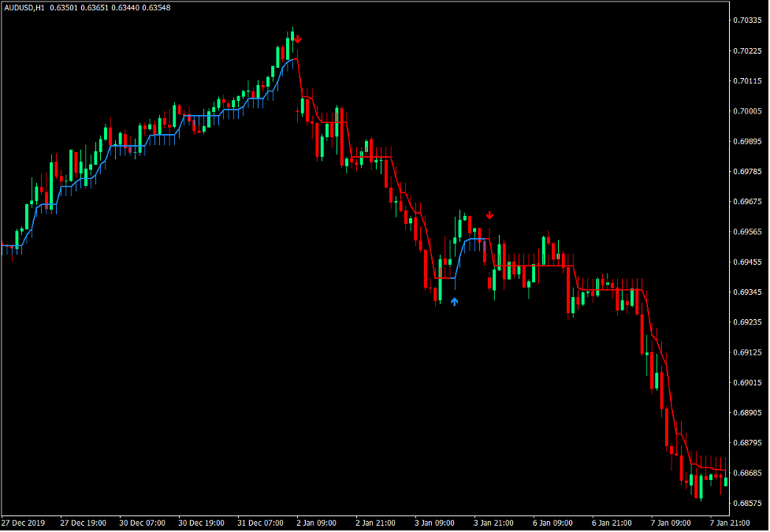The width and height of the screenshot is (770, 532).
Task: Click the 31 Dec 07:00 time axis label
Action: [261, 523]
